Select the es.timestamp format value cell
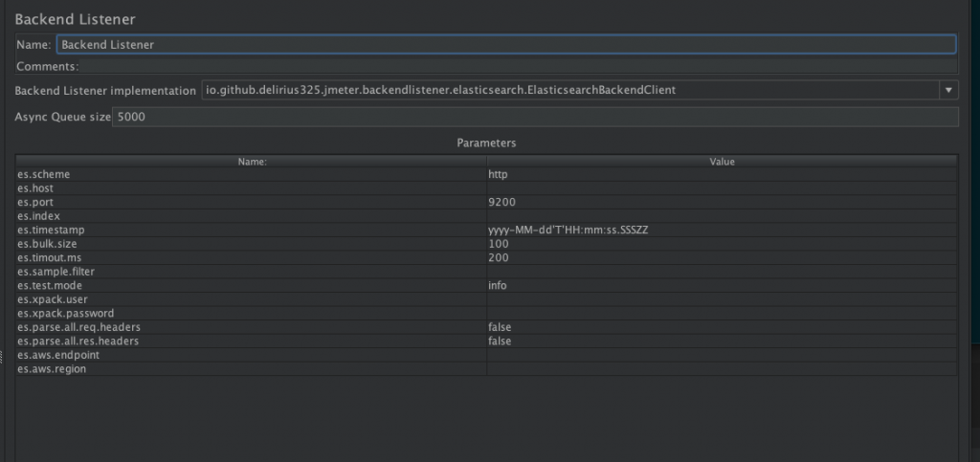980x462 pixels. pos(722,231)
